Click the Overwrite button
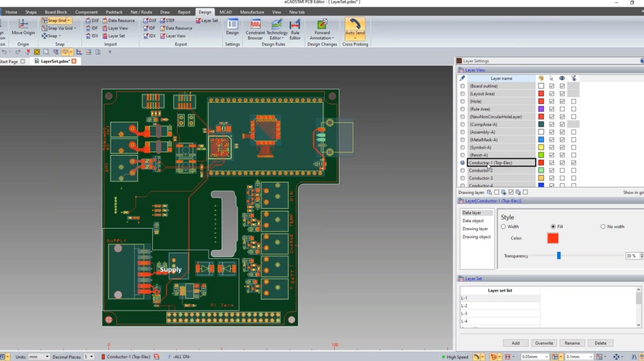644x361 pixels. click(x=544, y=343)
